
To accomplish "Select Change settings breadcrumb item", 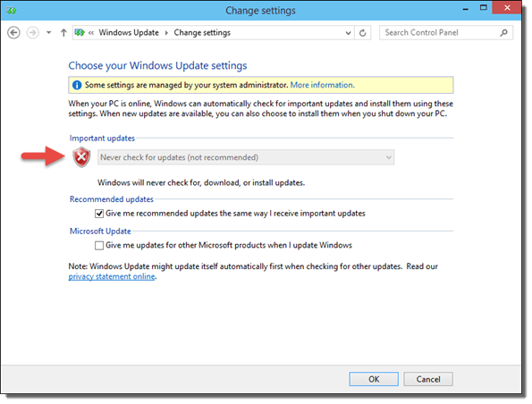I will [x=202, y=32].
